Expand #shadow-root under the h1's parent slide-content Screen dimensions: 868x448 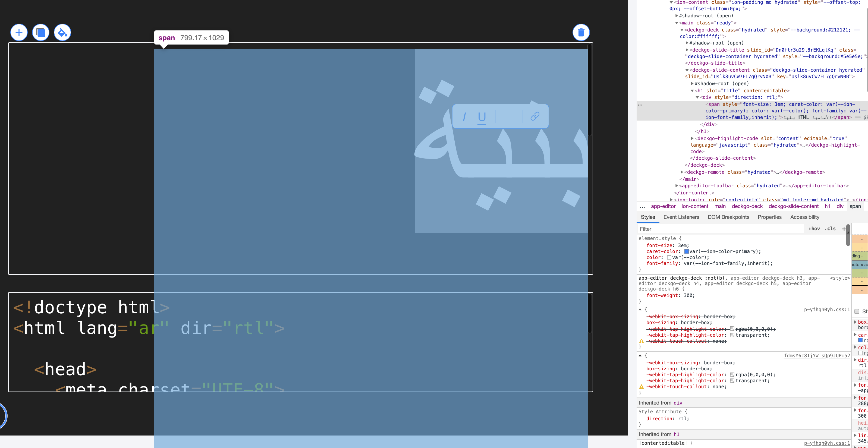[693, 84]
